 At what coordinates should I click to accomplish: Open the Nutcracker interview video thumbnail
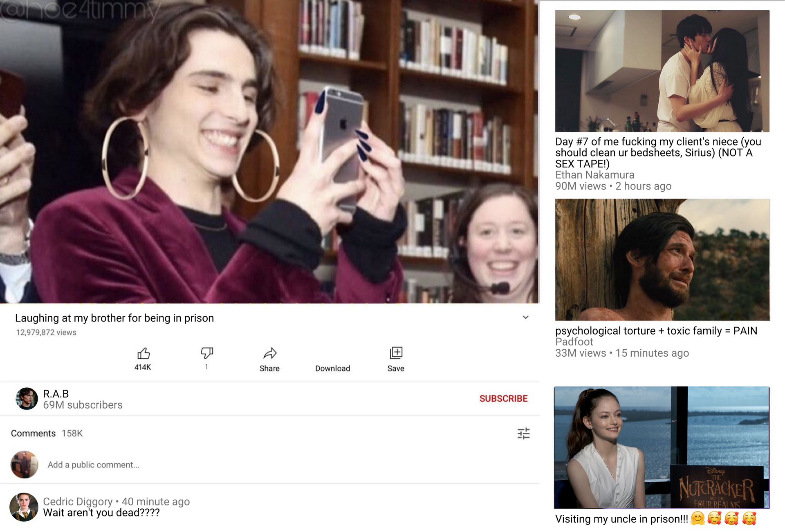tap(662, 447)
